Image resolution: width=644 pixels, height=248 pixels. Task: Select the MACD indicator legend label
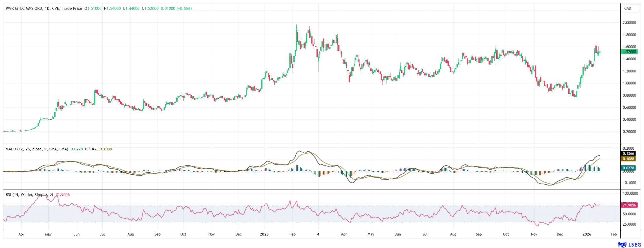(37, 149)
